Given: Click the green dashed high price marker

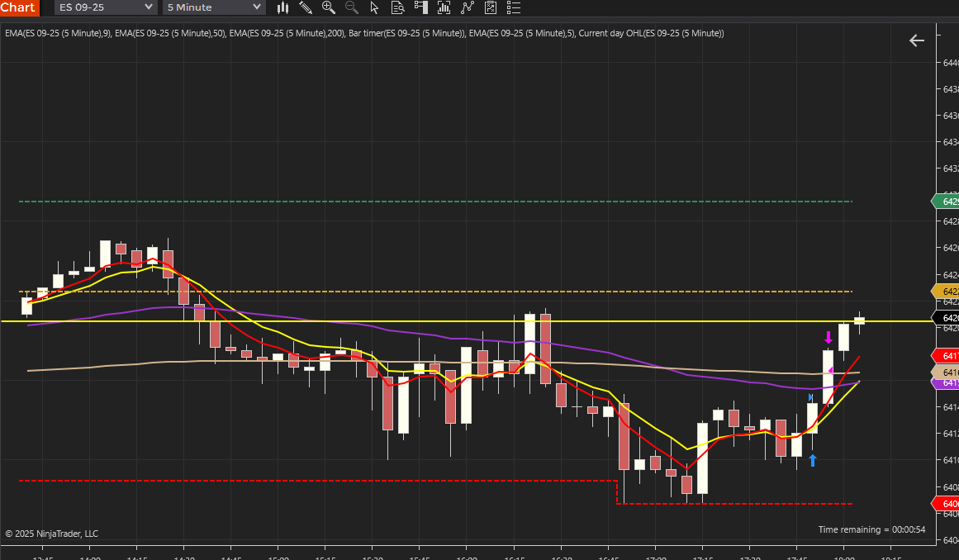Looking at the screenshot, I should pos(946,202).
